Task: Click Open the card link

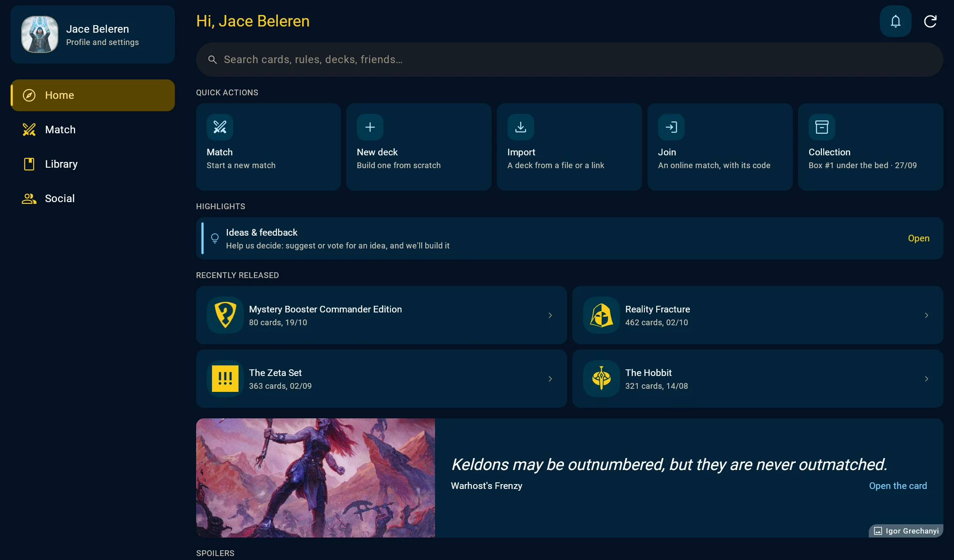Action: click(898, 486)
